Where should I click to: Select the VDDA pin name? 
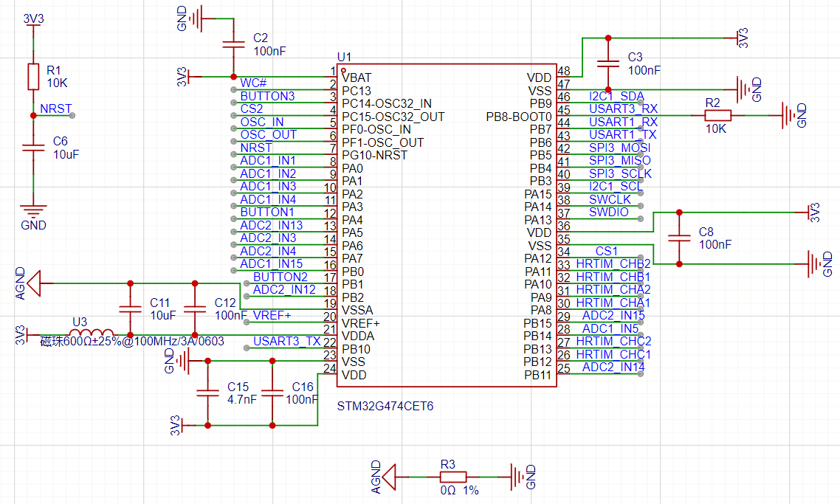pos(358,336)
